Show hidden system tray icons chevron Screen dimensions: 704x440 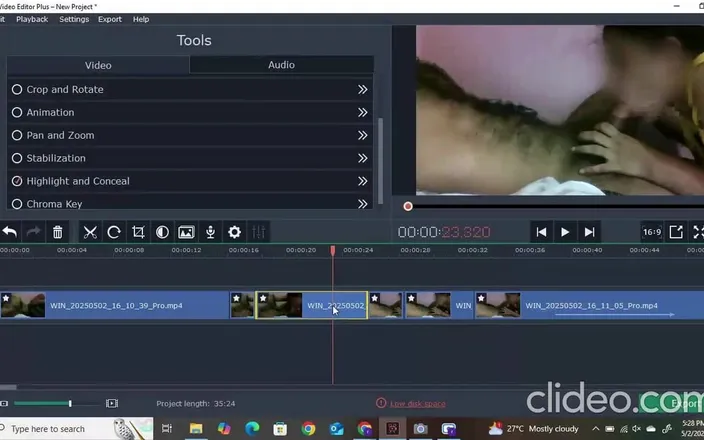(x=595, y=429)
